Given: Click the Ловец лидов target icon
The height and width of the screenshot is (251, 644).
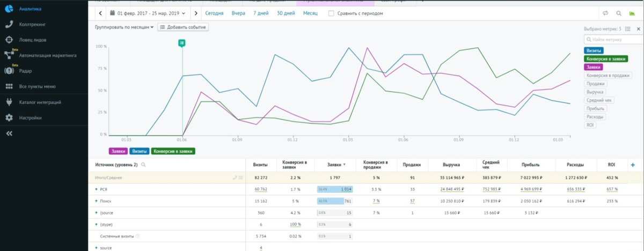Looking at the screenshot, I should pos(9,40).
